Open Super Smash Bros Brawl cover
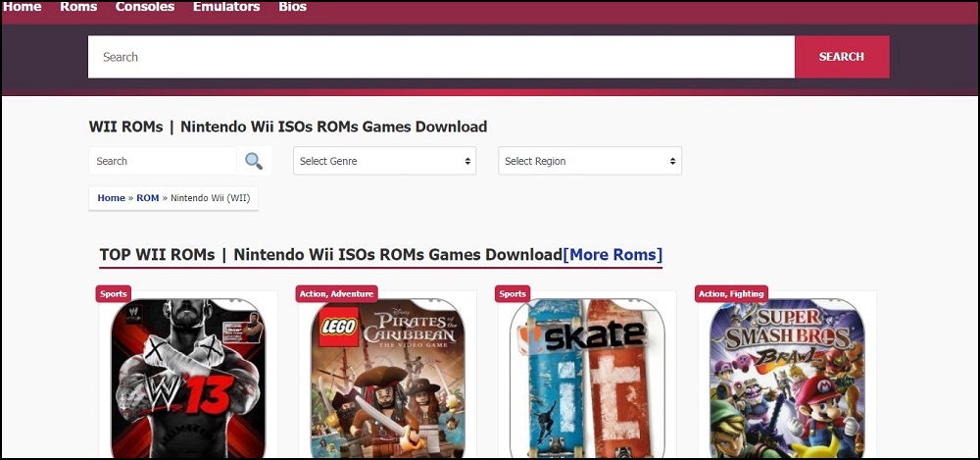Viewport: 980px width, 460px height. 788,379
